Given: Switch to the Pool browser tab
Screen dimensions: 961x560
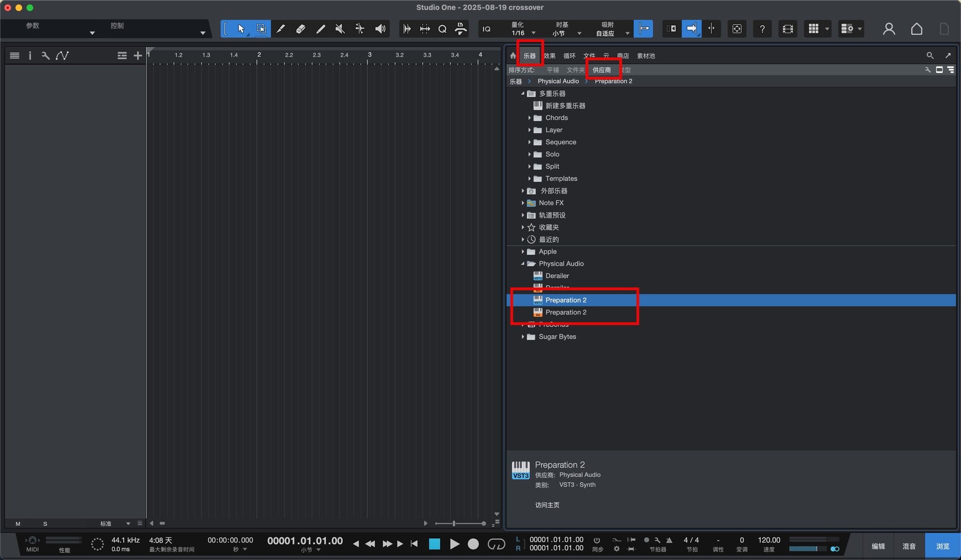Looking at the screenshot, I should [646, 56].
